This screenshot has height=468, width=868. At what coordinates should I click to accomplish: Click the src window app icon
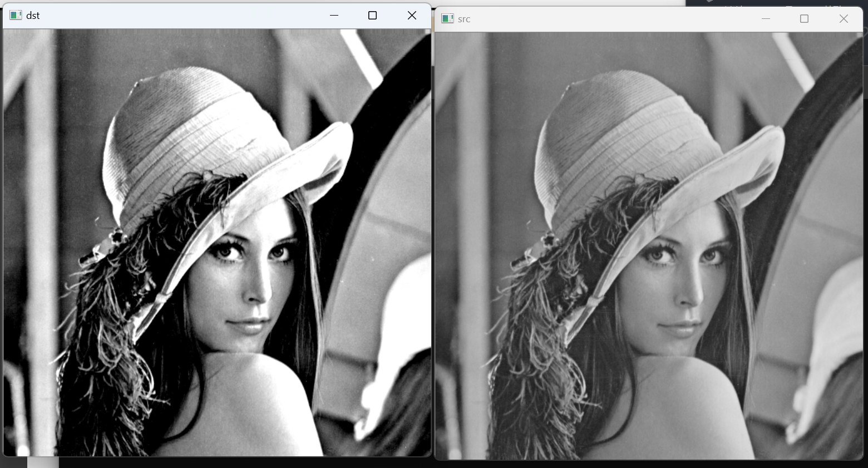[447, 19]
